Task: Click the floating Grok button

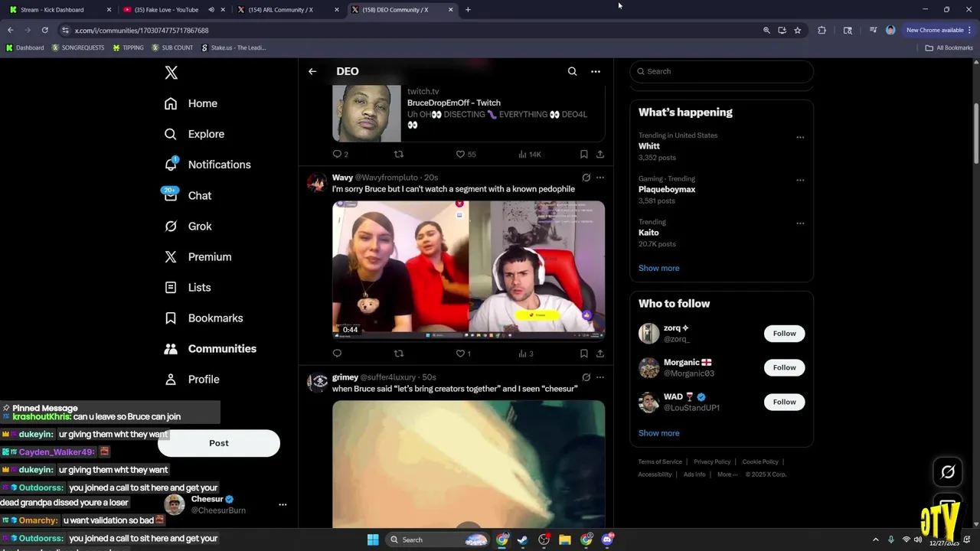Action: tap(948, 472)
